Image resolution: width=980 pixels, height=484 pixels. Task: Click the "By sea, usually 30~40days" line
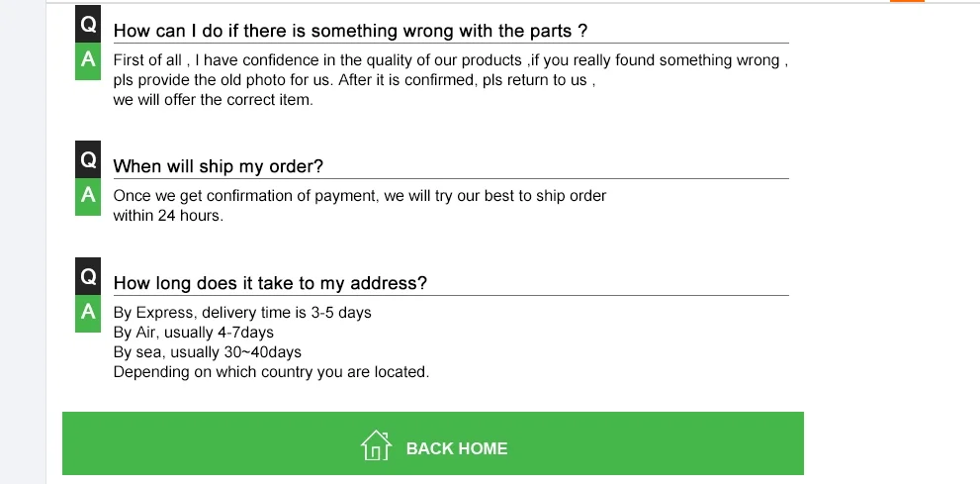pos(207,352)
